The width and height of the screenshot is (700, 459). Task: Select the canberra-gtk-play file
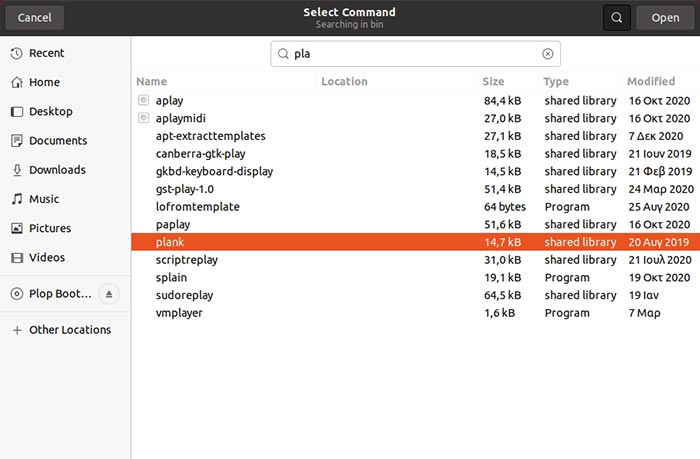[x=416, y=154]
